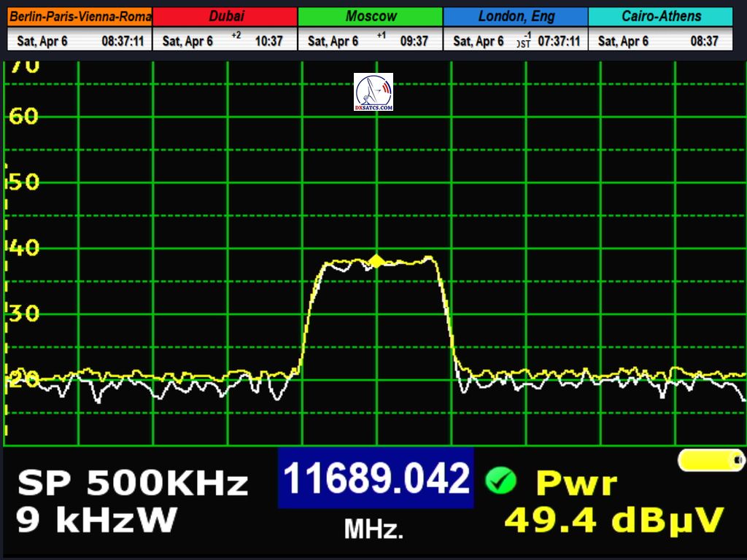747x560 pixels.
Task: Open the Cairo-Athens clock header
Action: (x=661, y=16)
